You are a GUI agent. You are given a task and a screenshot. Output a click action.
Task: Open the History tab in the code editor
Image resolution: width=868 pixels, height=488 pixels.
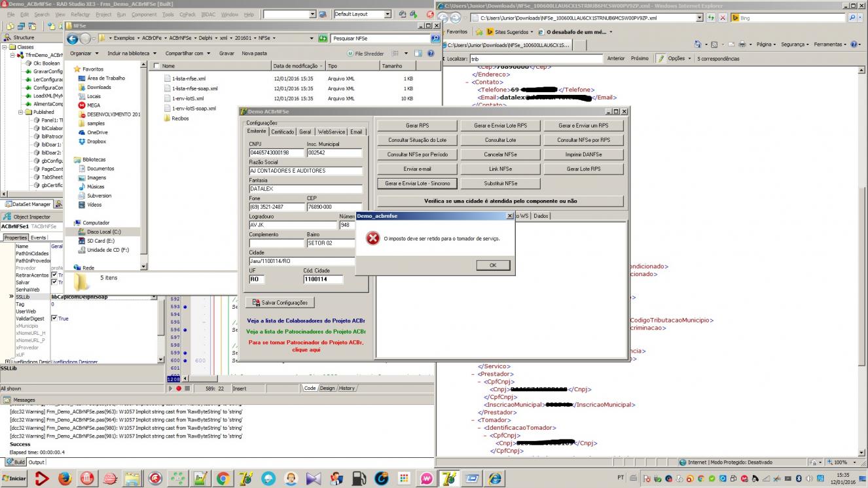pyautogui.click(x=347, y=388)
